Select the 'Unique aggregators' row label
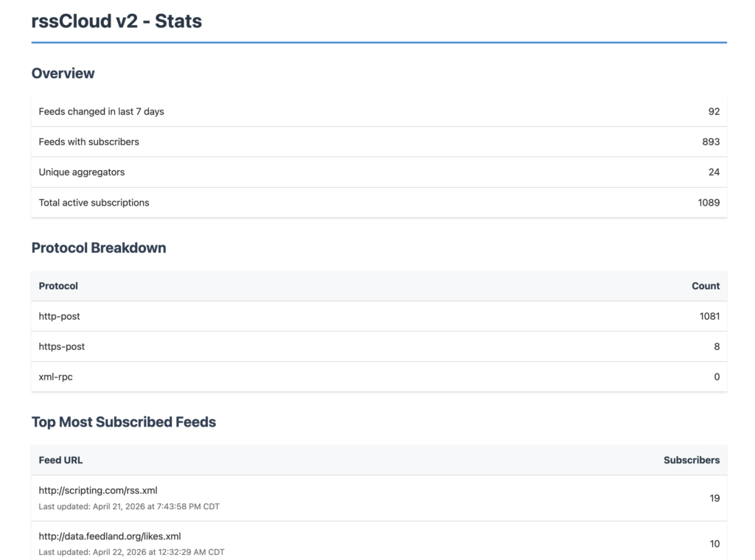 click(x=82, y=172)
